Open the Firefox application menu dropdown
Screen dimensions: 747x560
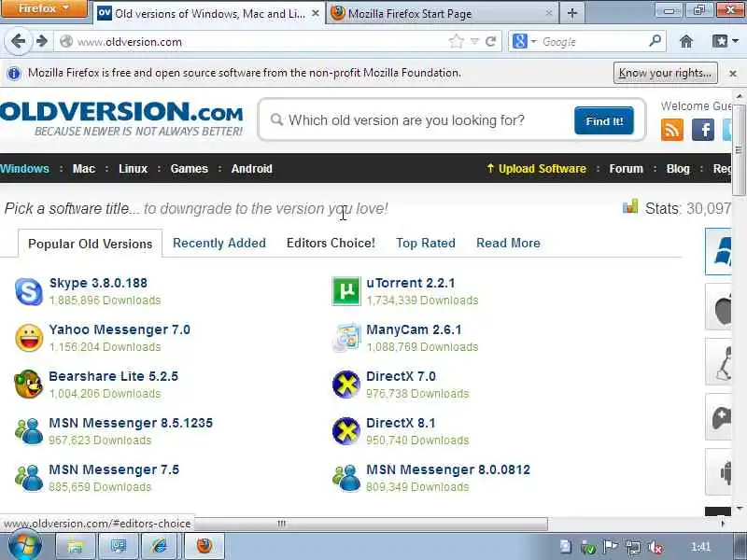(x=44, y=8)
